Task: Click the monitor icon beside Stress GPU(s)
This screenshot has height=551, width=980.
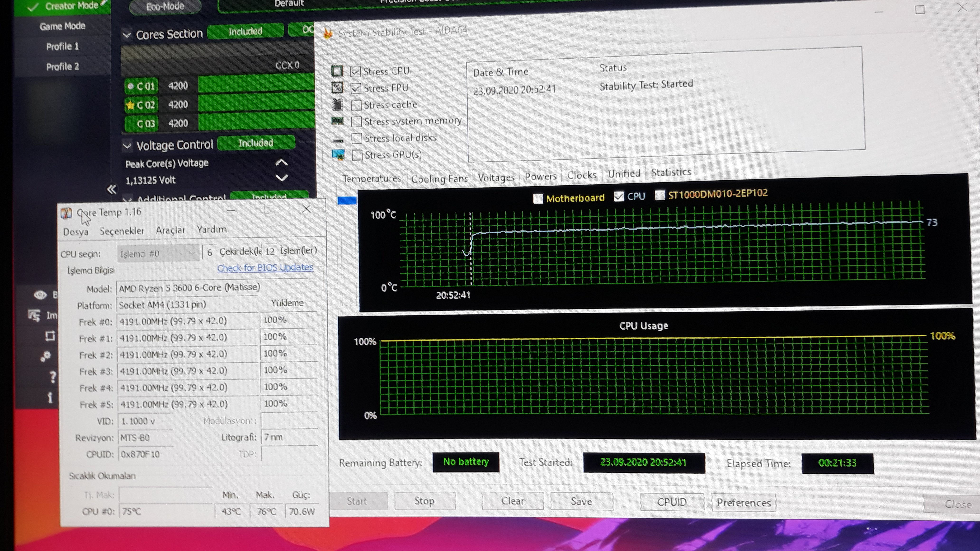Action: click(338, 155)
